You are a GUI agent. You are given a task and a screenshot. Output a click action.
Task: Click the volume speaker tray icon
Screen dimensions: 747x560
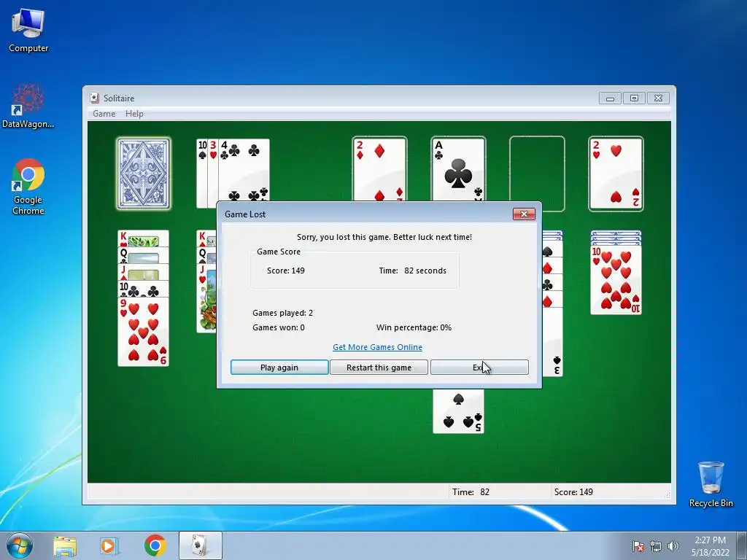(673, 546)
